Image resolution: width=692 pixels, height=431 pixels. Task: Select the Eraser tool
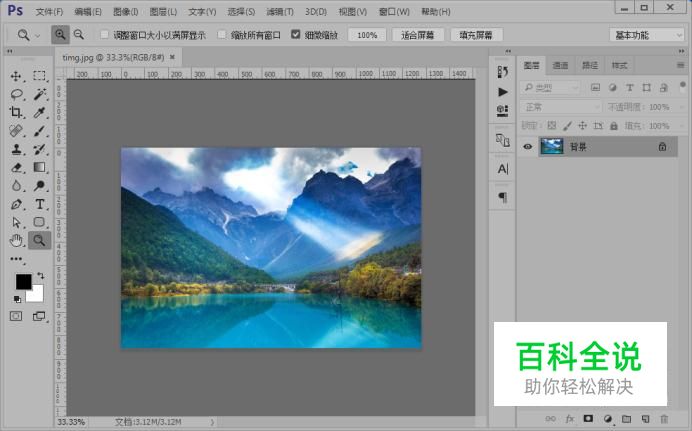click(16, 168)
